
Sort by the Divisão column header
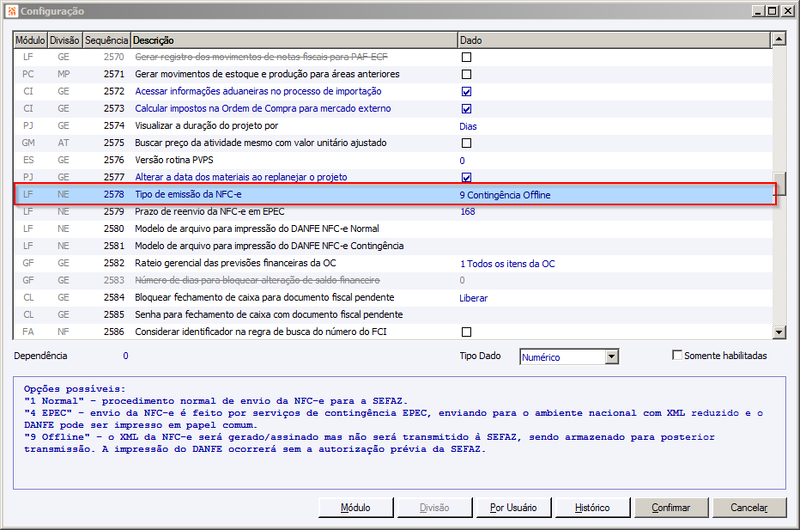pos(65,40)
